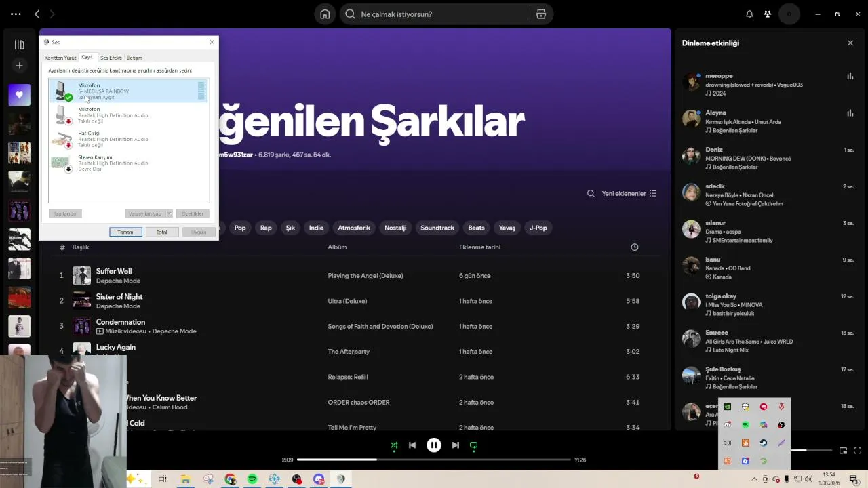This screenshot has width=868, height=488.
Task: Select the Hat Girişi device
Action: click(x=128, y=139)
